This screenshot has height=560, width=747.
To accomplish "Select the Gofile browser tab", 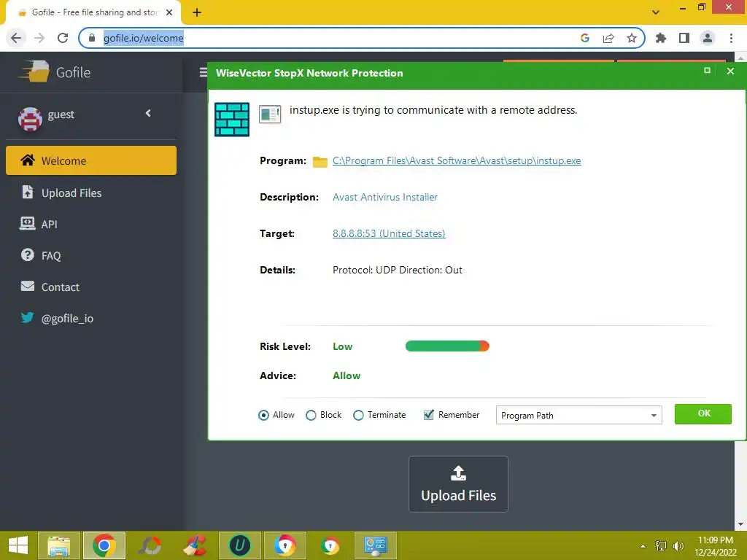I will click(x=93, y=12).
